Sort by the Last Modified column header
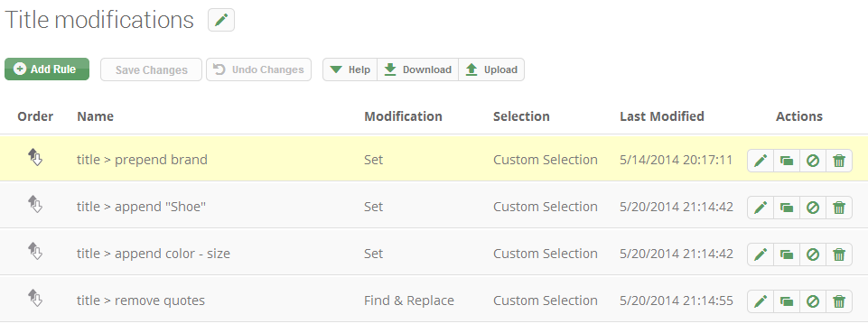 (661, 116)
